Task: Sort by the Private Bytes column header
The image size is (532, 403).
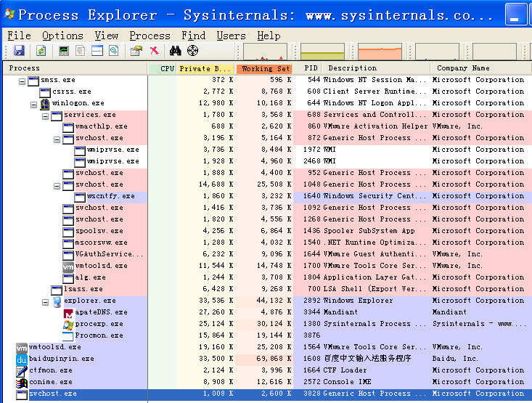Action: [x=205, y=68]
